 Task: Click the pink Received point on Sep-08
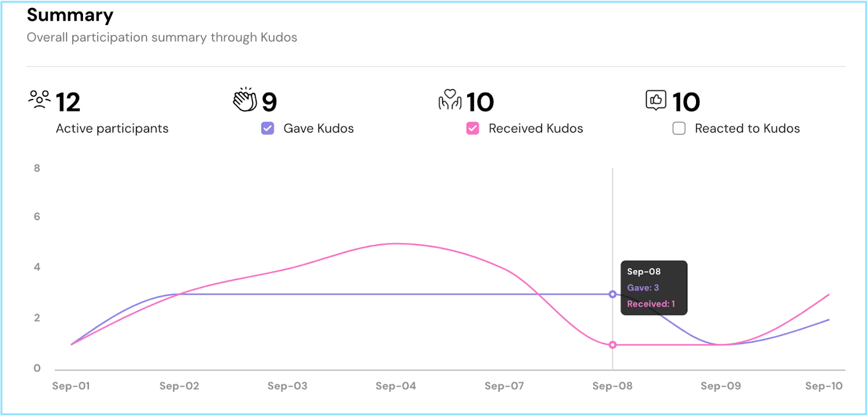pyautogui.click(x=612, y=345)
